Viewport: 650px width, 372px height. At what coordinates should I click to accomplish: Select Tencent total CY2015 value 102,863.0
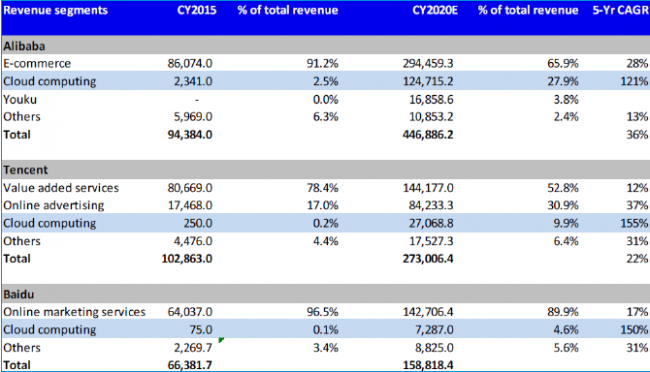click(187, 259)
